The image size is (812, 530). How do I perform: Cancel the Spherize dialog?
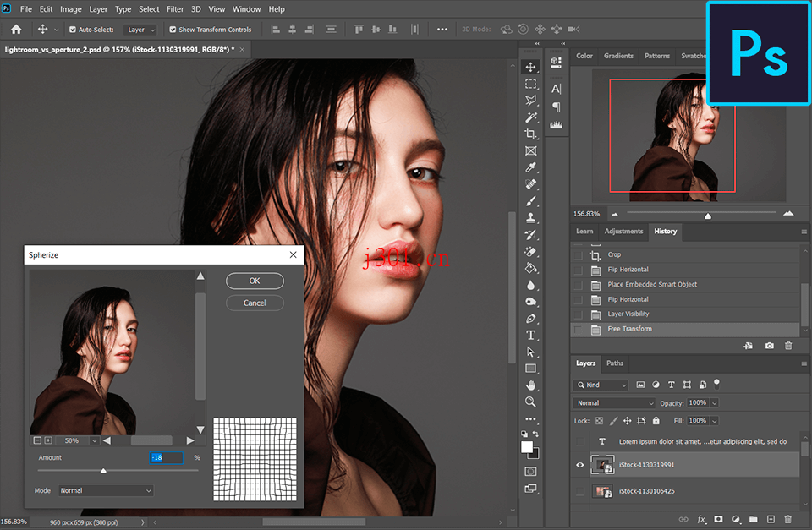(254, 303)
